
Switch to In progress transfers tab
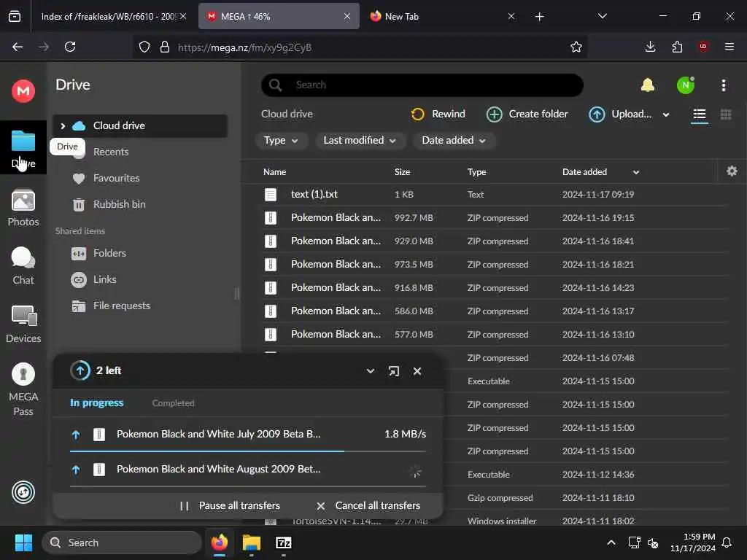tap(97, 402)
